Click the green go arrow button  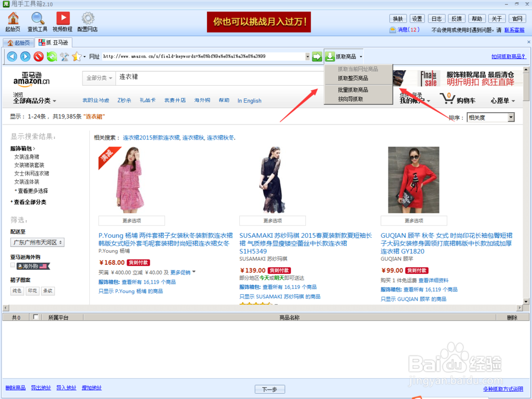click(x=317, y=57)
